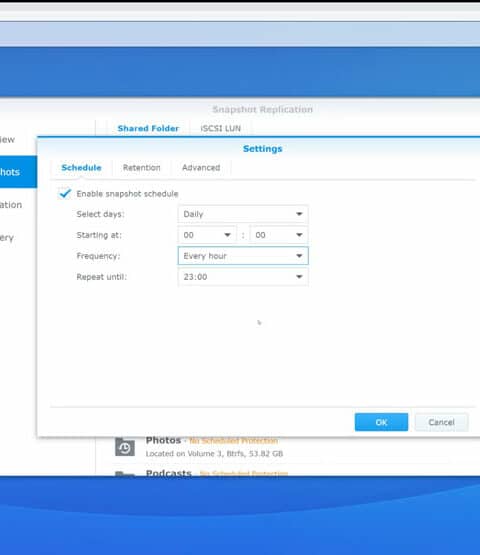Open the Select days dropdown showing Daily
The height and width of the screenshot is (555, 480).
[243, 214]
